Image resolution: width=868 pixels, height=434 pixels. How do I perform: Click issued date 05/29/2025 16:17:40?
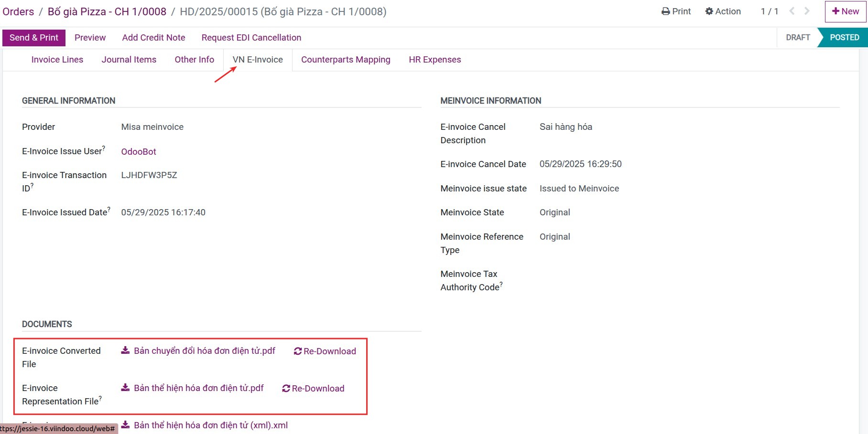pos(163,212)
